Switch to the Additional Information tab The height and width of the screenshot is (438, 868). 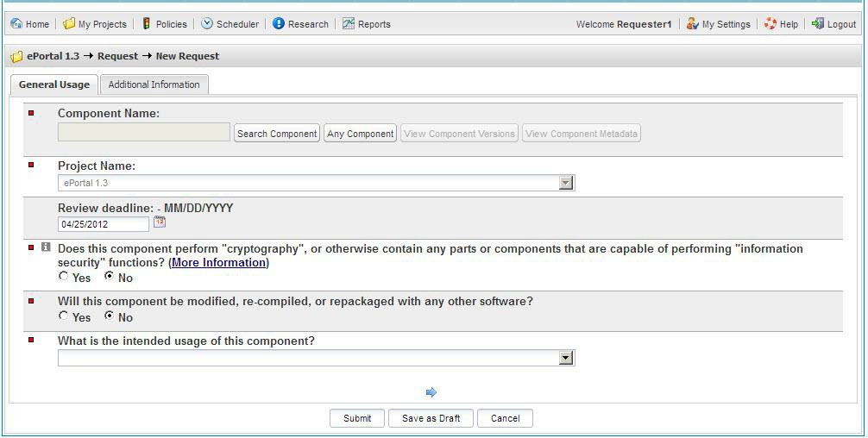154,84
